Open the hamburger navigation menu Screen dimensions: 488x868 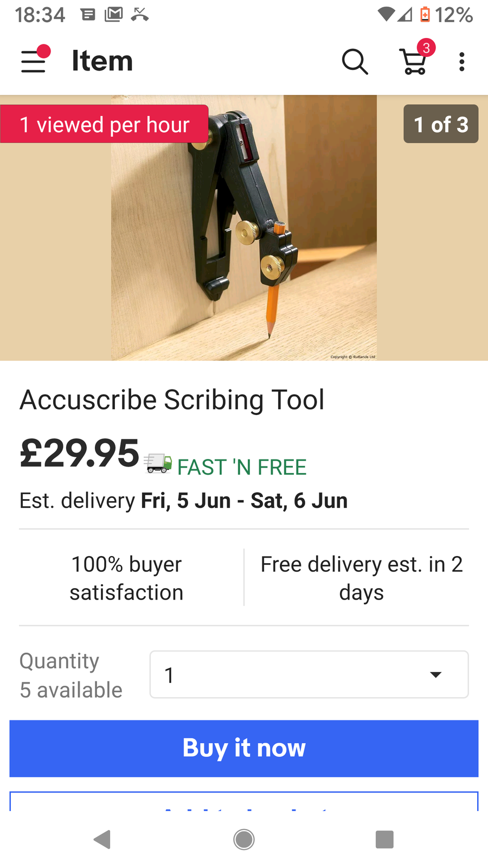34,61
